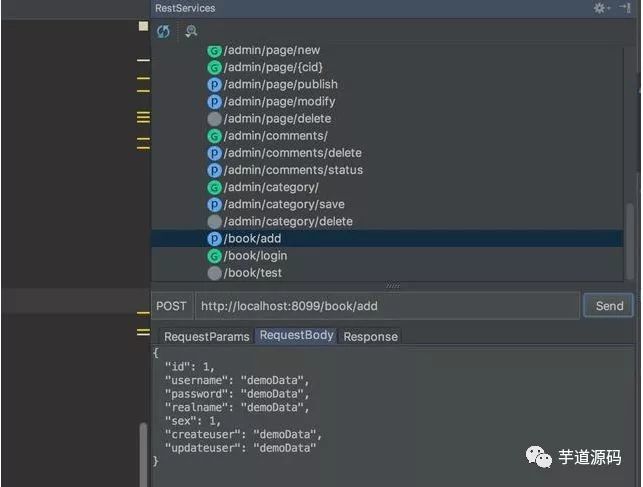Click GET icon beside /admin/page/{cid}

tap(214, 68)
